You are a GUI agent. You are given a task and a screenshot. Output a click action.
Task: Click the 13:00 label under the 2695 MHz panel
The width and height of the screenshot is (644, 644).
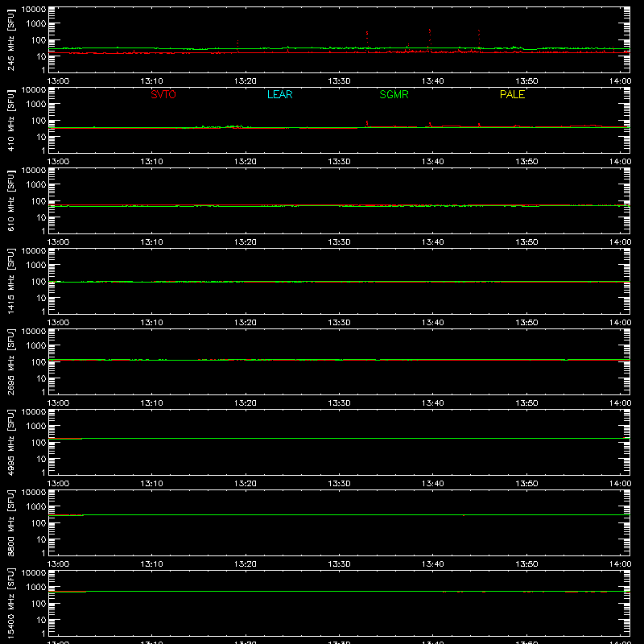coord(58,403)
